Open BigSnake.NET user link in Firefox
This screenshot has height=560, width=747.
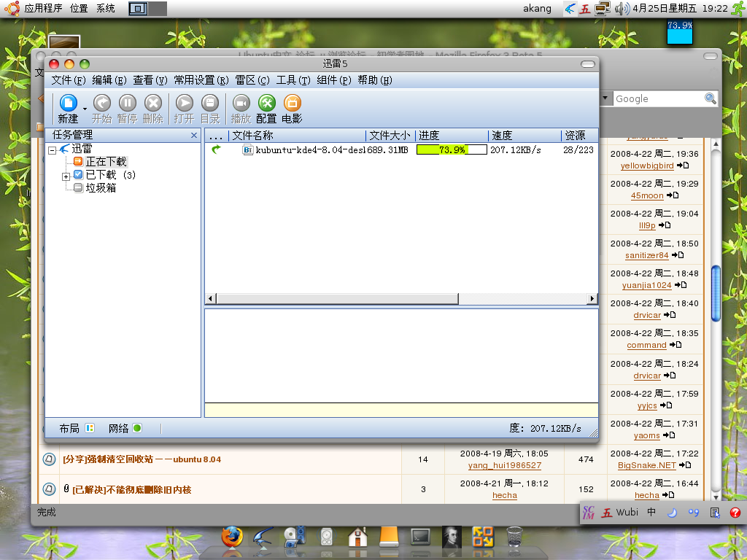pos(647,466)
